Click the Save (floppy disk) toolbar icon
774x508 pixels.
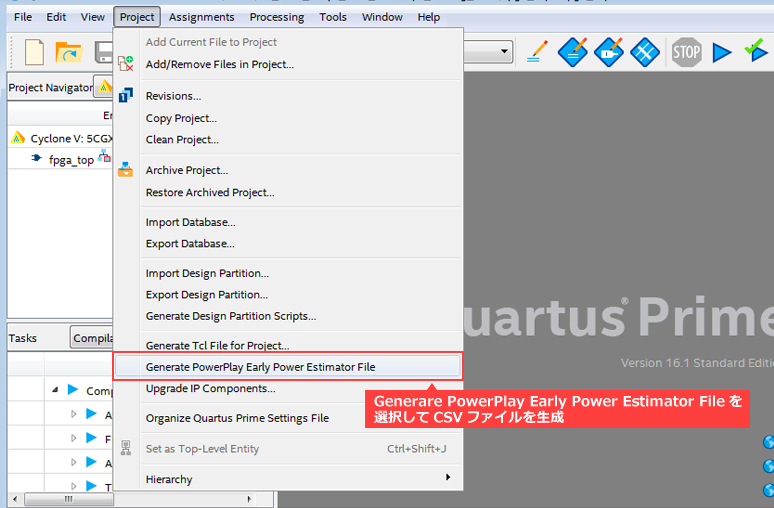click(x=104, y=52)
